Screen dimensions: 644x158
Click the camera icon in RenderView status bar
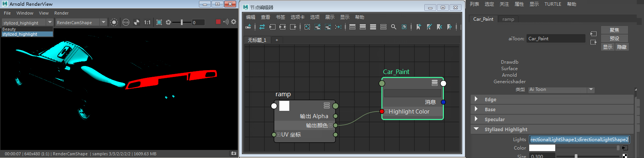click(234, 153)
